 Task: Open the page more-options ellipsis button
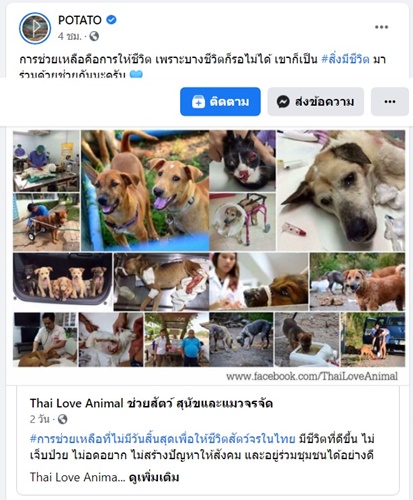tap(390, 102)
